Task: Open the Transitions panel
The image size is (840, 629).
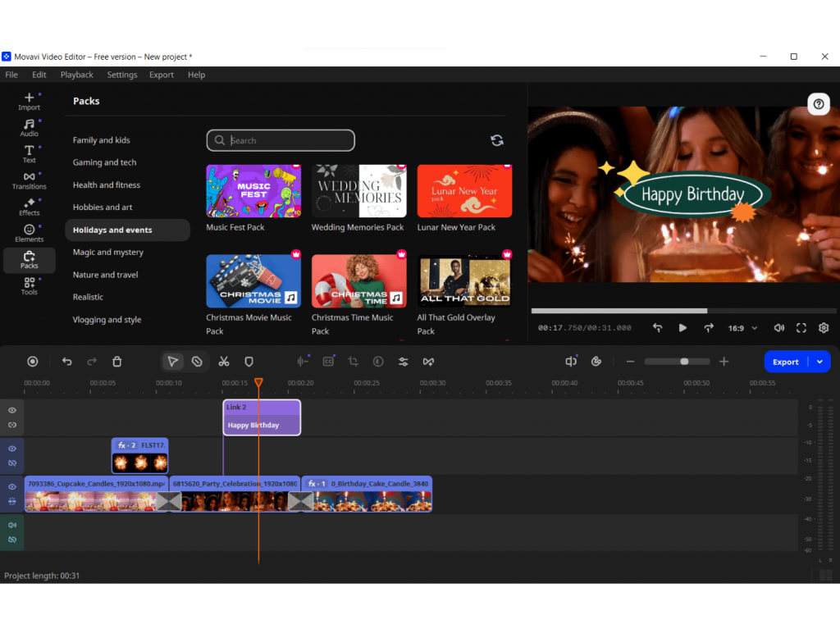Action: pos(29,180)
